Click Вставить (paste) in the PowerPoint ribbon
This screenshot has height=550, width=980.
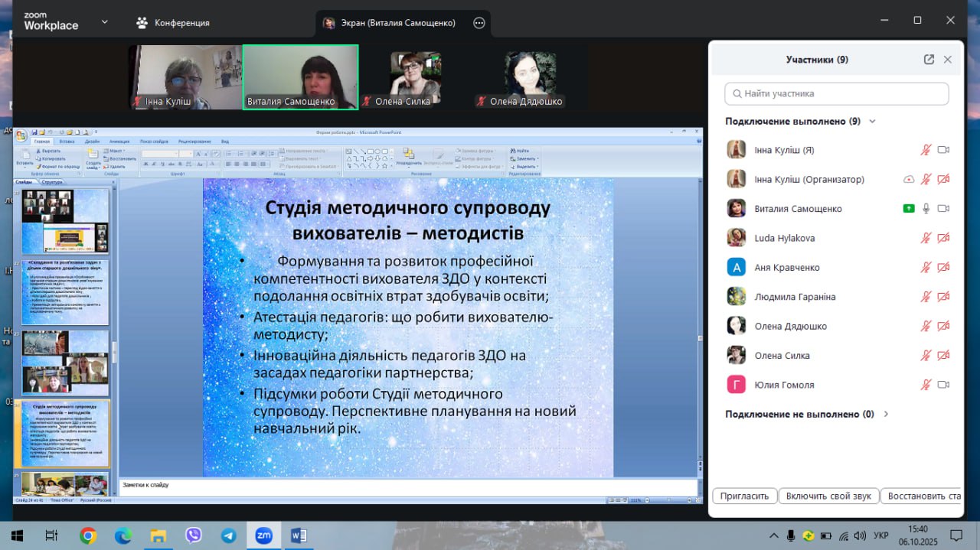point(24,157)
